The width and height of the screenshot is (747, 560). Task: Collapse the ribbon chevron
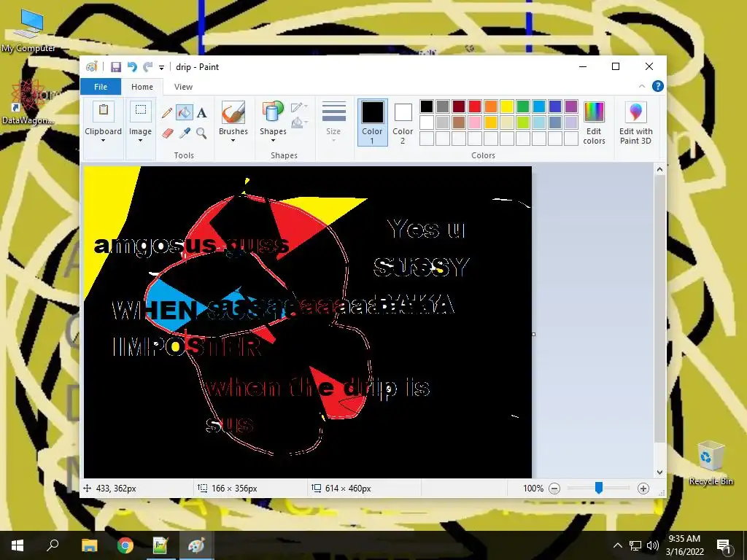(642, 86)
